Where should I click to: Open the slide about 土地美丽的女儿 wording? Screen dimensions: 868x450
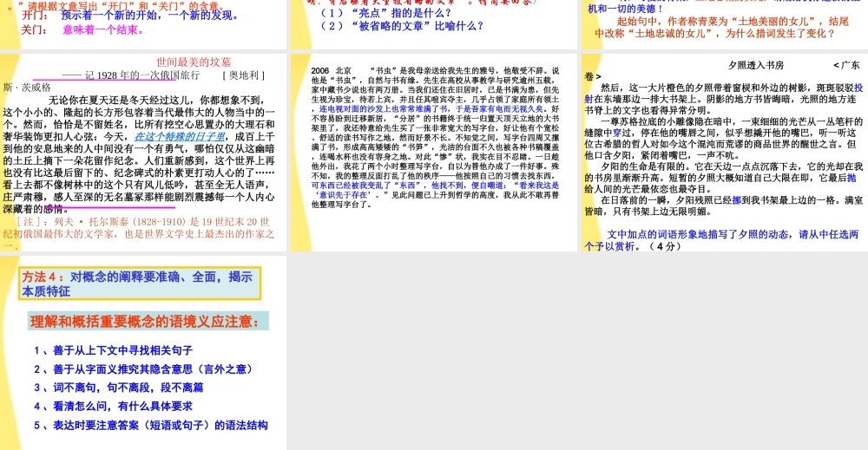click(x=724, y=24)
